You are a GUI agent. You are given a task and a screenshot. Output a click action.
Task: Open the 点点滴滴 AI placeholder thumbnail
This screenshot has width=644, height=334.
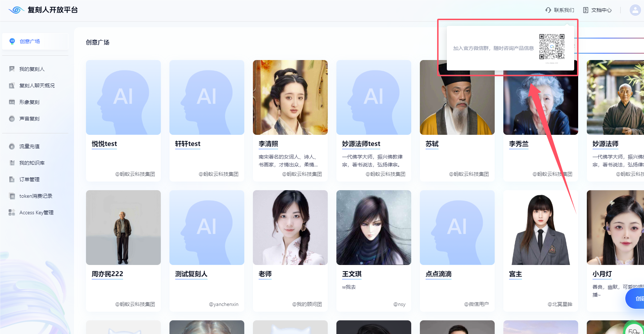point(457,228)
